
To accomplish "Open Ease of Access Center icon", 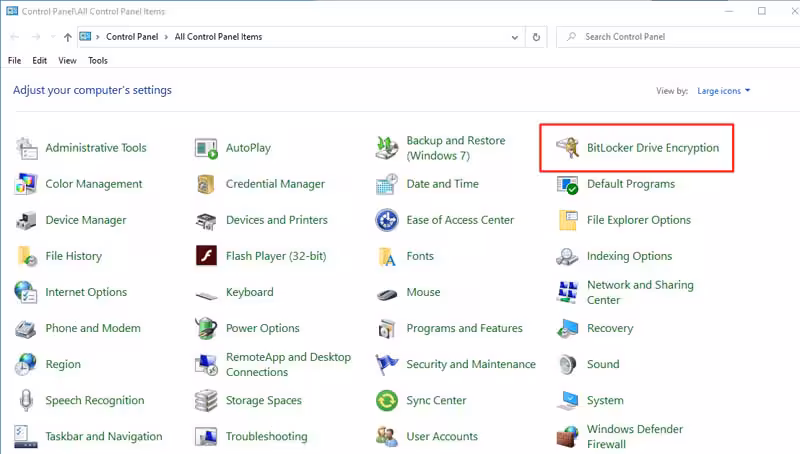I will 387,220.
